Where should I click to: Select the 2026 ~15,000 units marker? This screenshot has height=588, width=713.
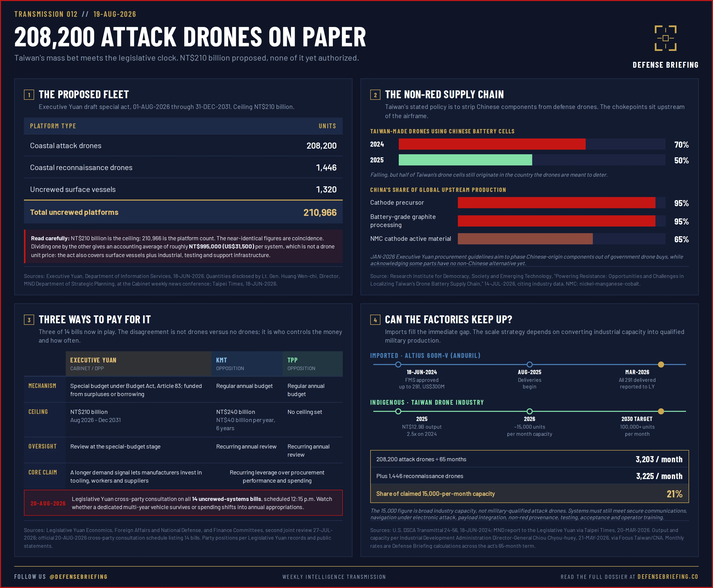click(529, 411)
